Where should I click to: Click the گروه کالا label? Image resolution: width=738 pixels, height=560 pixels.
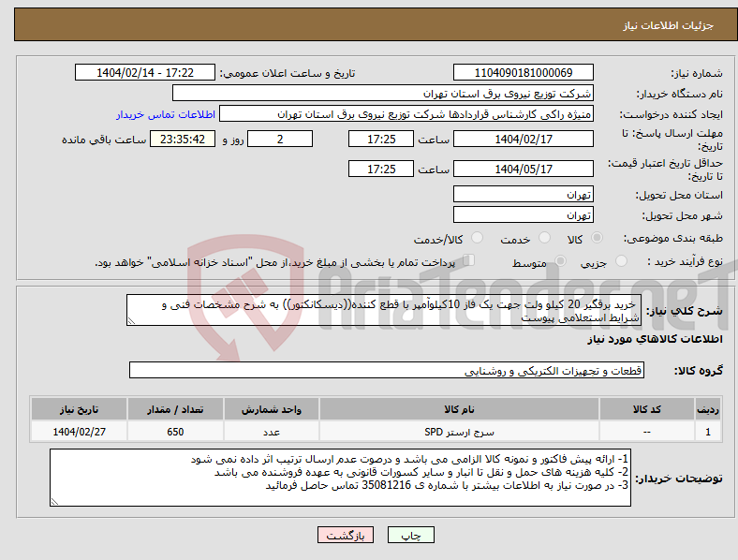pyautogui.click(x=699, y=371)
